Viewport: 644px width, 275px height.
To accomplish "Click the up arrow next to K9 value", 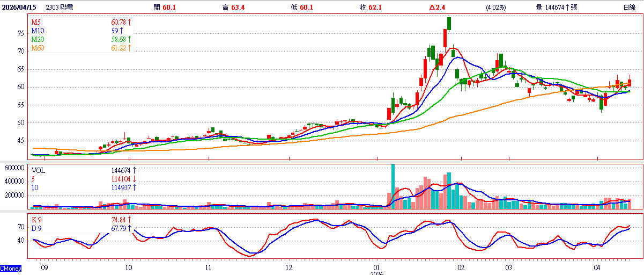I will click(129, 220).
